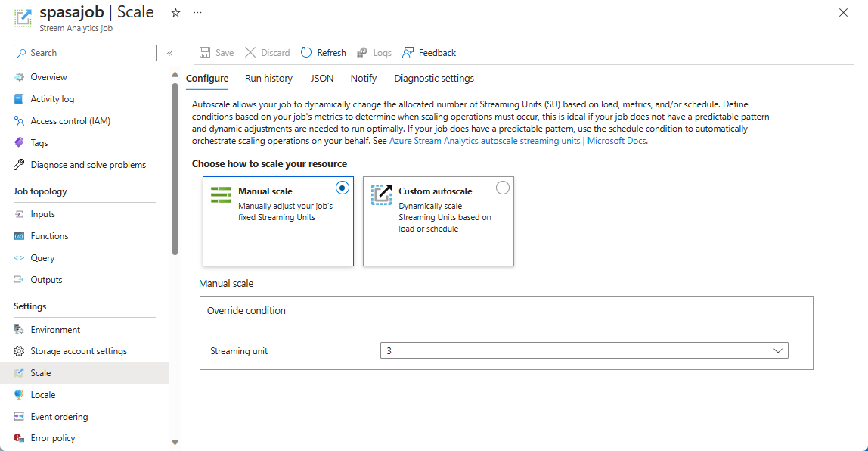Select the Manual scale radio button

point(342,188)
